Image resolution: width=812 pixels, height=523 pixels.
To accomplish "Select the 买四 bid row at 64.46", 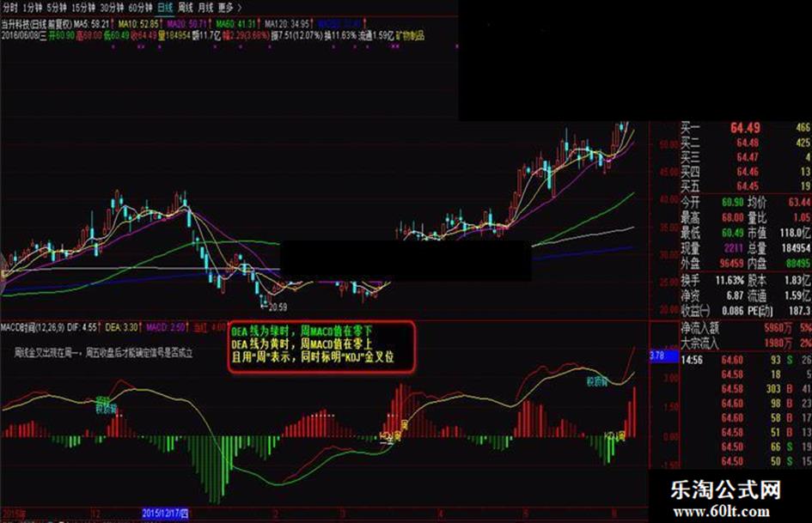I will coord(746,172).
